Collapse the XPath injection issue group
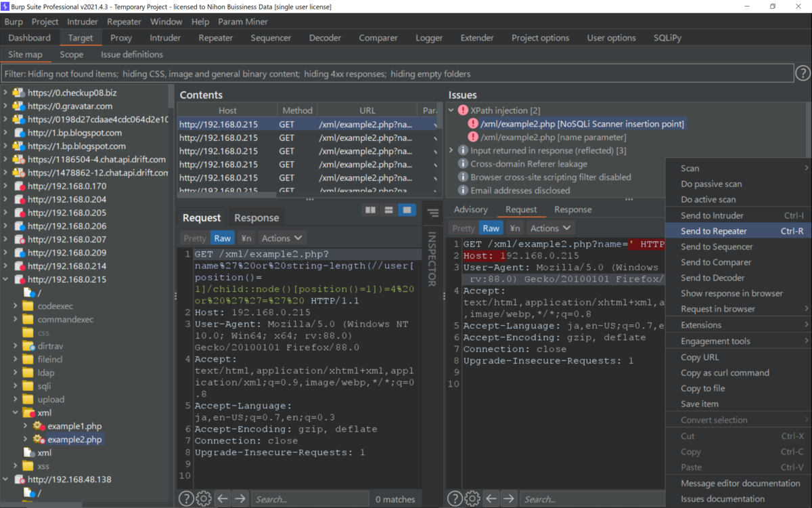Image resolution: width=812 pixels, height=508 pixels. pos(451,110)
